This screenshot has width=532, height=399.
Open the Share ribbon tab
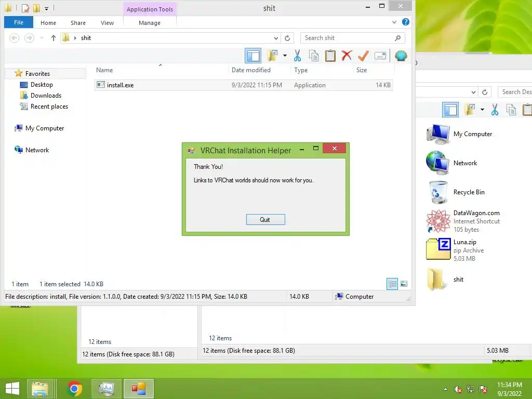click(x=78, y=23)
